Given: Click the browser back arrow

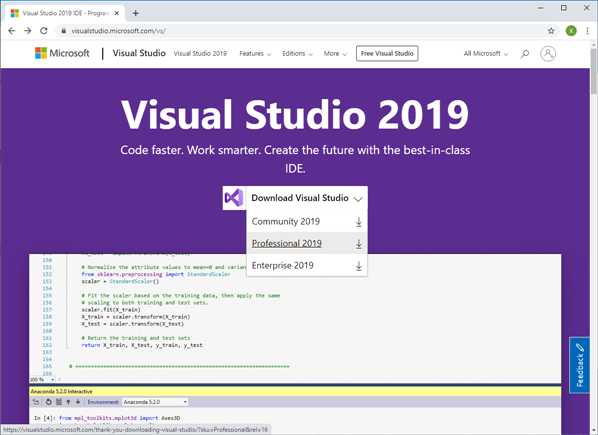Looking at the screenshot, I should (12, 31).
